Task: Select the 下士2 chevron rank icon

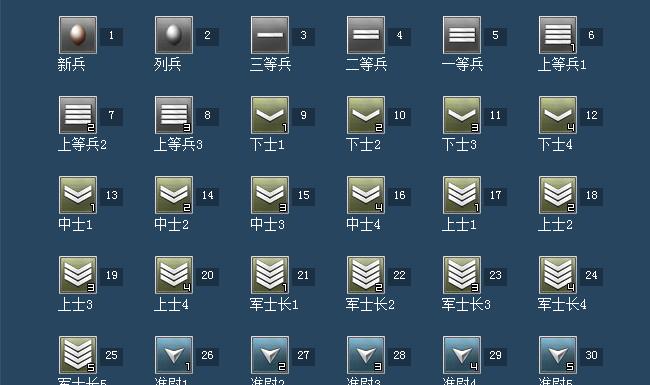Action: (366, 115)
